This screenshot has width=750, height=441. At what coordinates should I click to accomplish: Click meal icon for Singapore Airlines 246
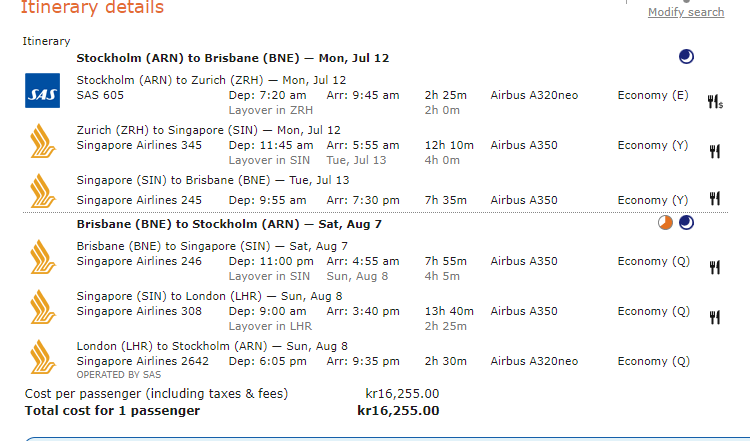[x=715, y=267]
